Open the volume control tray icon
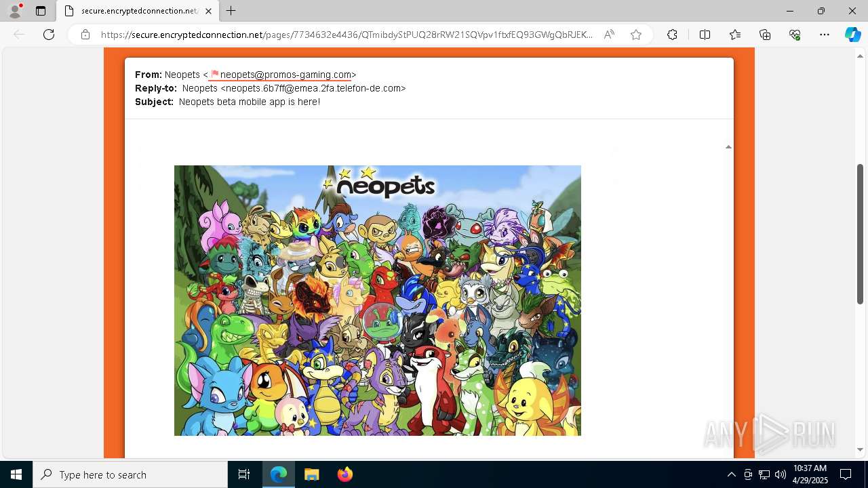The image size is (868, 488). 781,474
